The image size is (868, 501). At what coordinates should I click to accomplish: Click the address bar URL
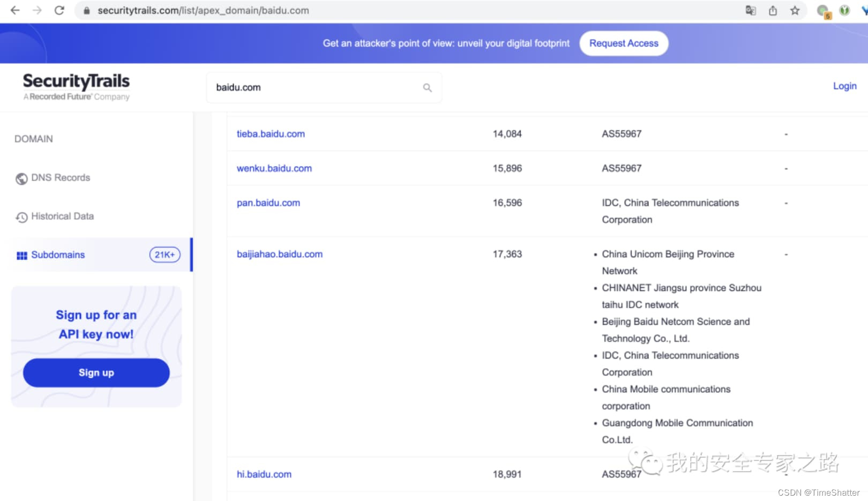203,10
